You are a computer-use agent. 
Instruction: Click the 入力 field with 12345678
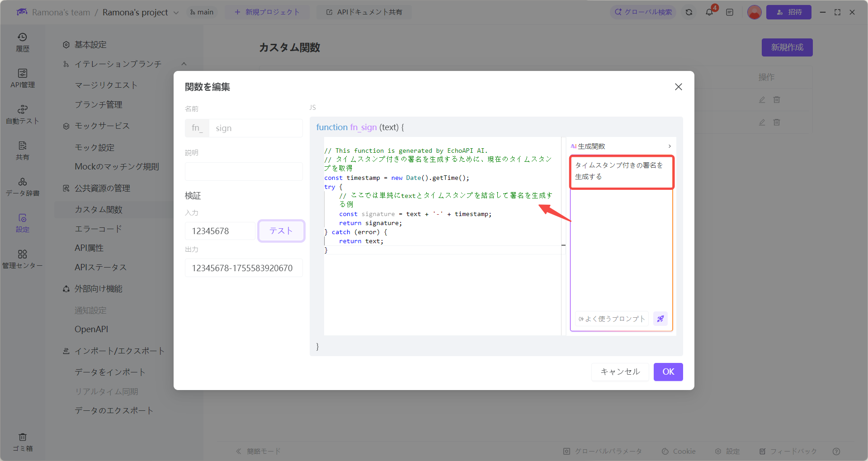(220, 231)
